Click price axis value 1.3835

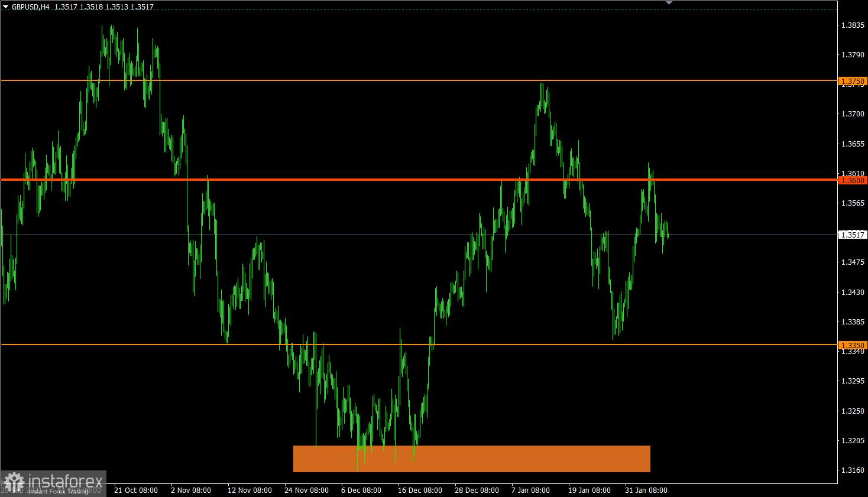pos(853,25)
